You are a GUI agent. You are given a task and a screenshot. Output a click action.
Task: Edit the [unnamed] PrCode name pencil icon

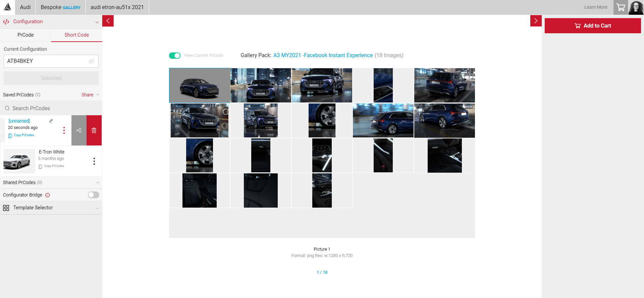click(x=51, y=121)
